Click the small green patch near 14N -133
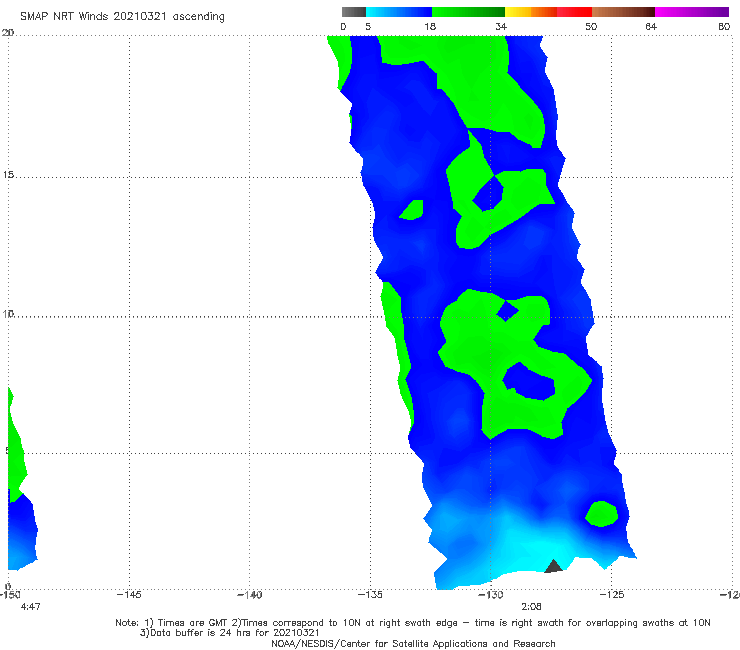The height and width of the screenshot is (650, 740). click(x=412, y=210)
